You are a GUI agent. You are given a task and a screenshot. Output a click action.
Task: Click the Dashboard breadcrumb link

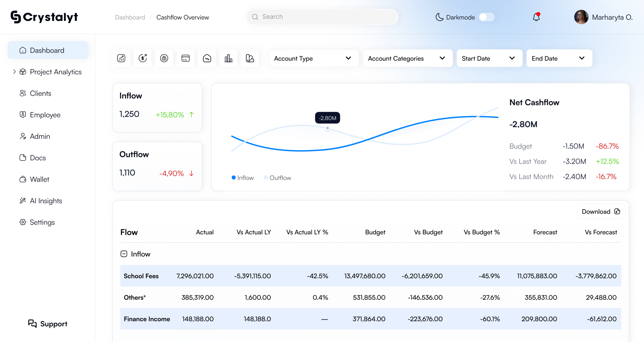coord(130,17)
